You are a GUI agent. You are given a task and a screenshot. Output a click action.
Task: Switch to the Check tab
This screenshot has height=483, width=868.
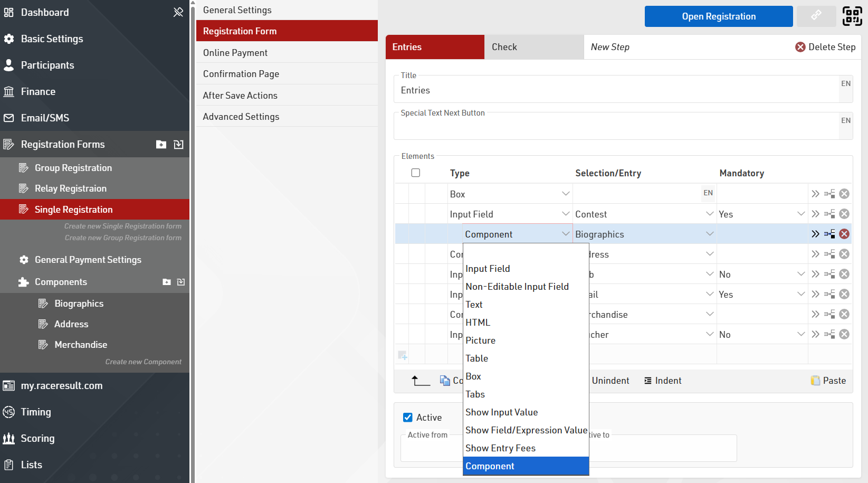(533, 47)
